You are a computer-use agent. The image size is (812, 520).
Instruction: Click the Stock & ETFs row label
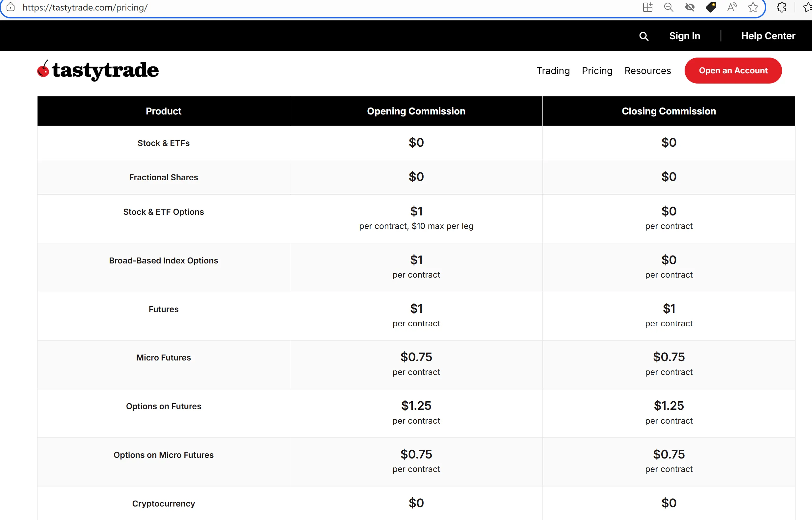164,143
